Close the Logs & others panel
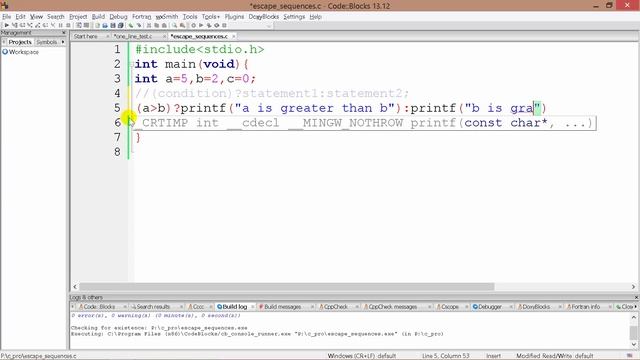Image resolution: width=640 pixels, height=360 pixels. pos(636,298)
